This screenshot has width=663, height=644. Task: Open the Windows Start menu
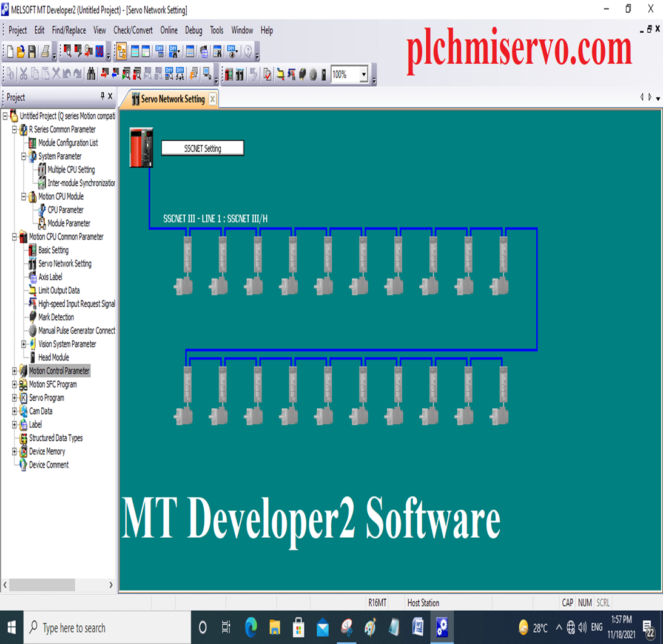tap(12, 628)
